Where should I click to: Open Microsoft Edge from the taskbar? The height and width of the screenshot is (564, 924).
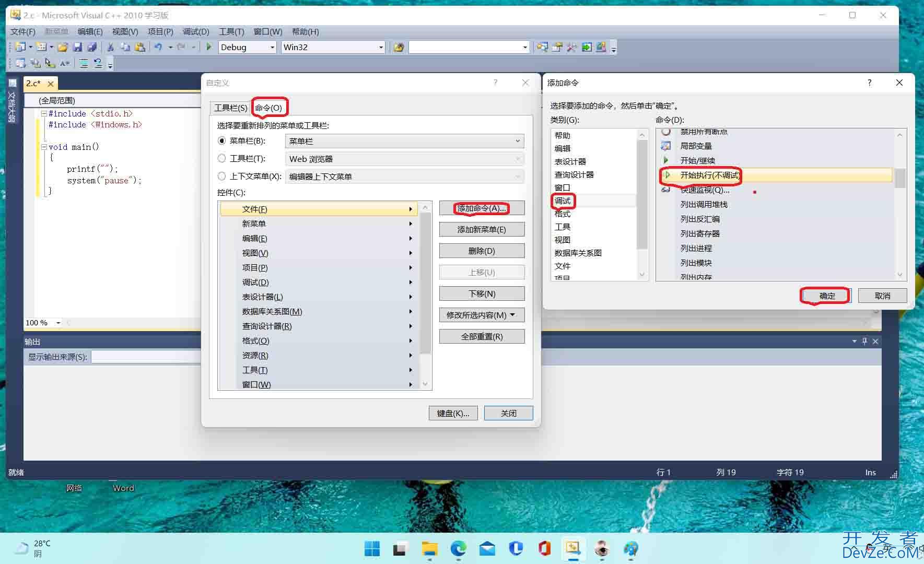[458, 549]
